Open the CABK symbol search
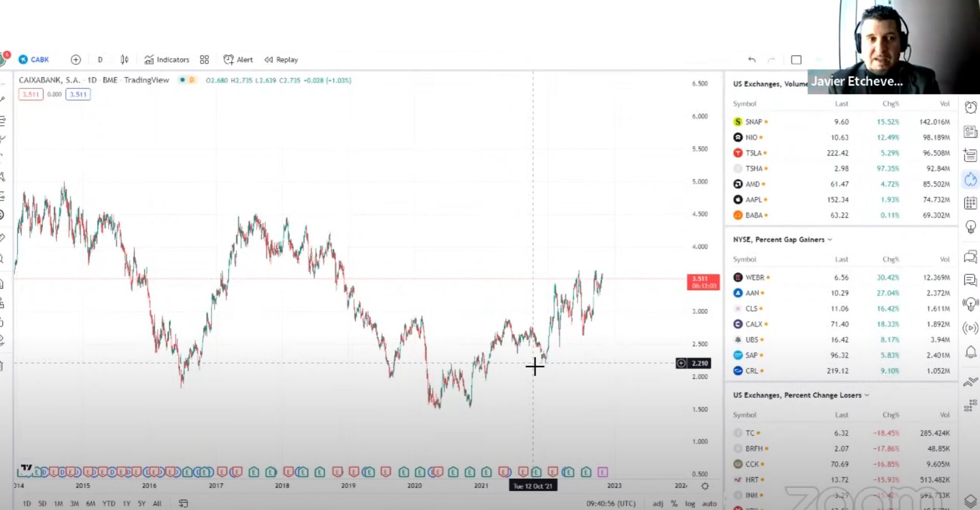Screen dimensions: 980x510 click(34, 60)
